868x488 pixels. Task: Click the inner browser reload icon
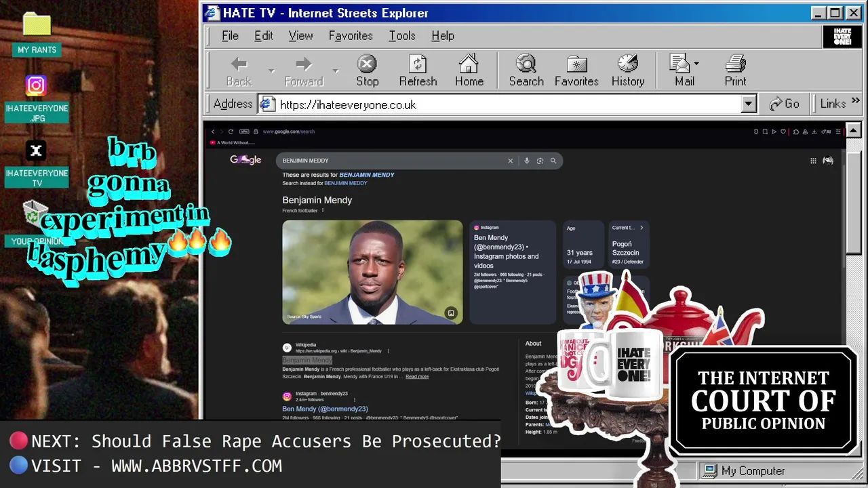point(231,131)
